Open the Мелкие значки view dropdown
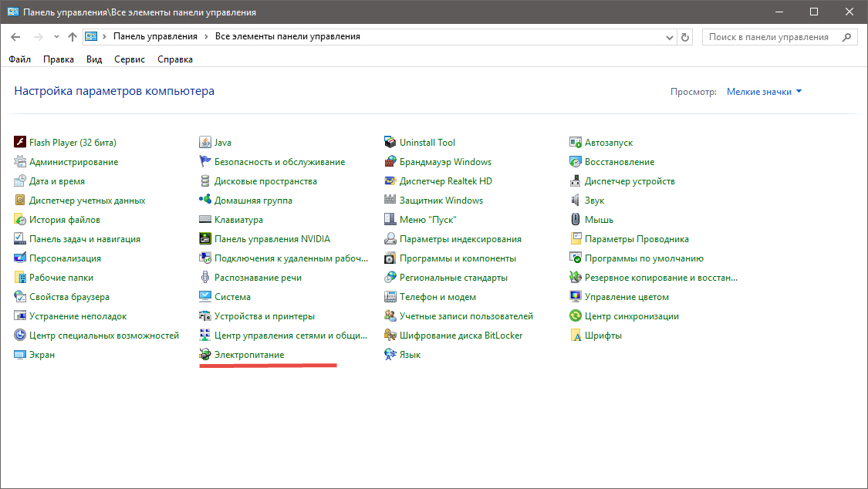Image resolution: width=868 pixels, height=489 pixels. click(764, 92)
